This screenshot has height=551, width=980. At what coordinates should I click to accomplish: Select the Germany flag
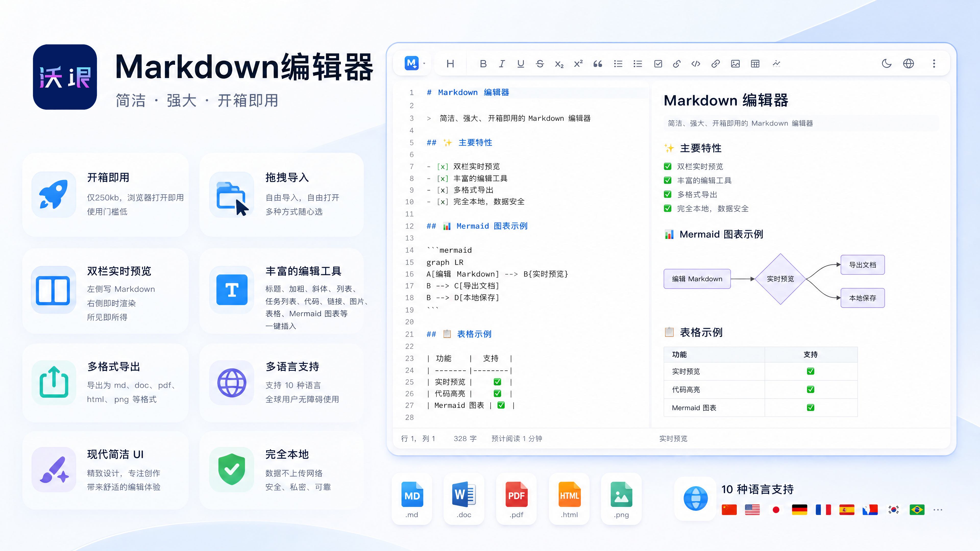coord(799,510)
